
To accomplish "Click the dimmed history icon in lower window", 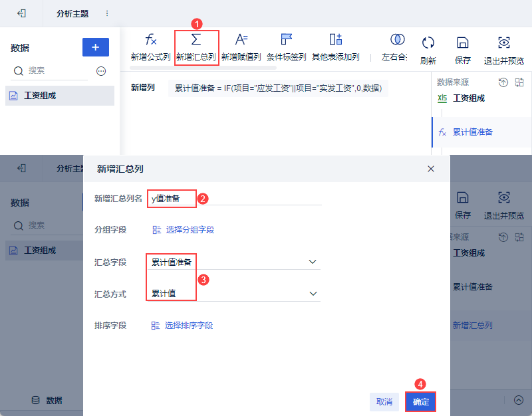I will tap(503, 237).
